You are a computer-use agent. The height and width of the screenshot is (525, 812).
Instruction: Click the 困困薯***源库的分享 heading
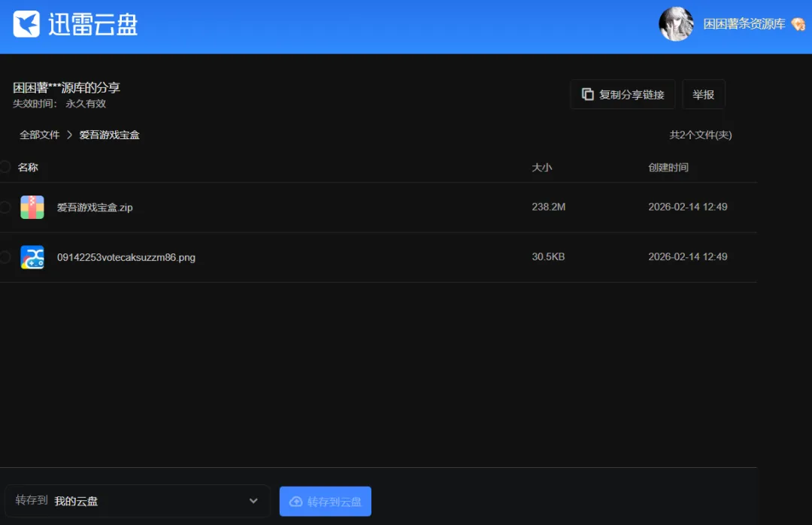tap(66, 87)
